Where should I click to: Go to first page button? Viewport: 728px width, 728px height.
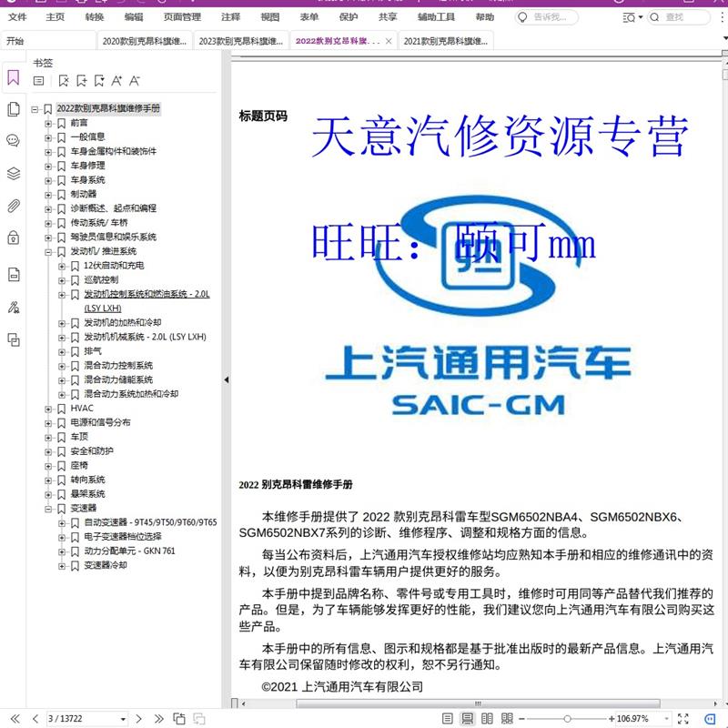click(15, 719)
